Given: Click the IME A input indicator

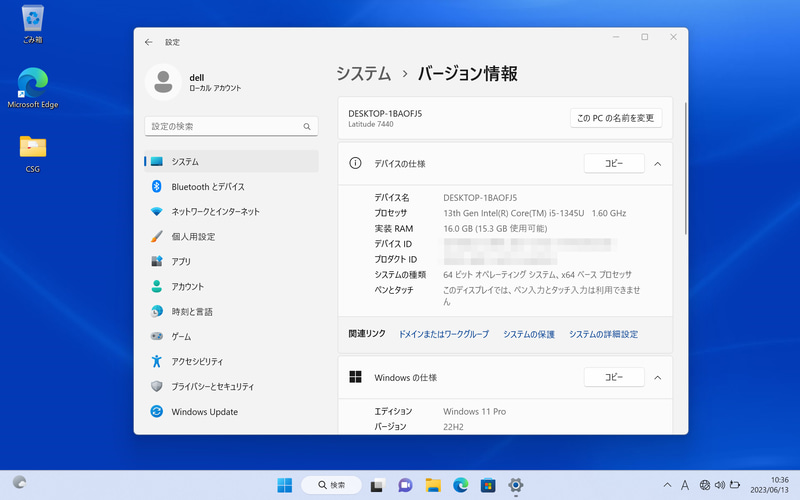Looking at the screenshot, I should click(x=685, y=485).
